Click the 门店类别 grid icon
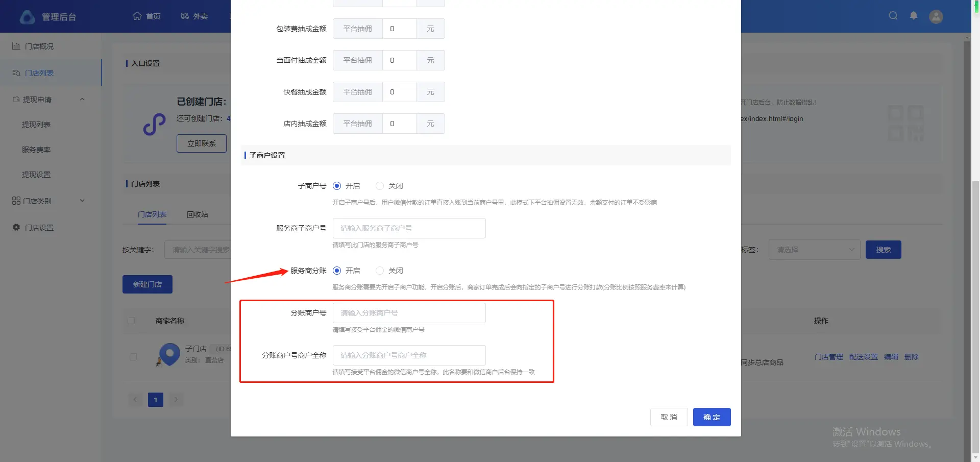980x462 pixels. (16, 201)
